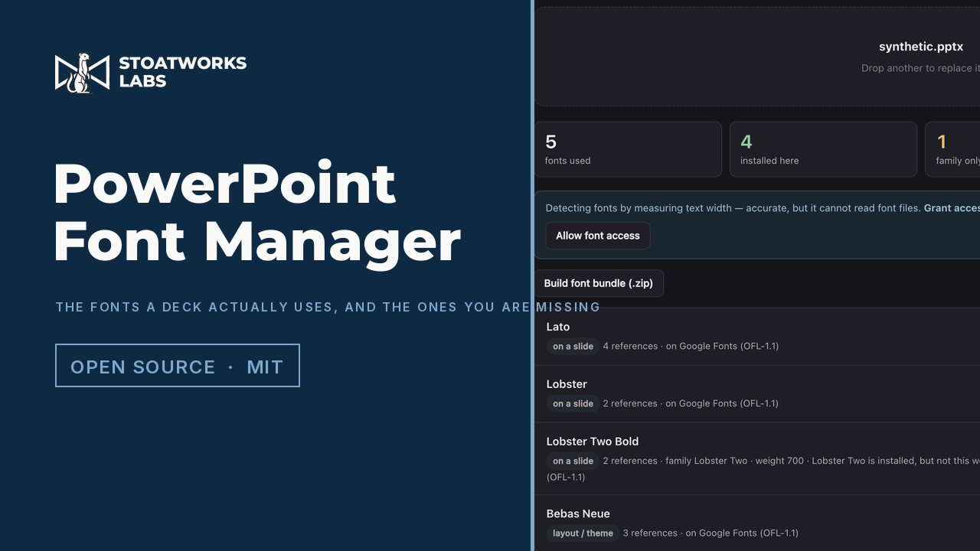Click the synthetic.pptx file drop zone
This screenshot has height=551, width=980.
(757, 57)
